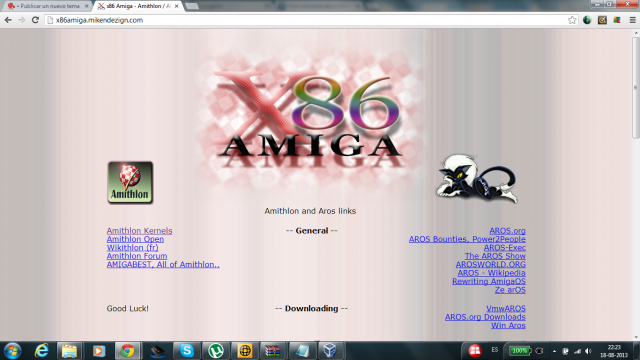Click the battery 100% tray indicator
640x360 pixels.
520,351
